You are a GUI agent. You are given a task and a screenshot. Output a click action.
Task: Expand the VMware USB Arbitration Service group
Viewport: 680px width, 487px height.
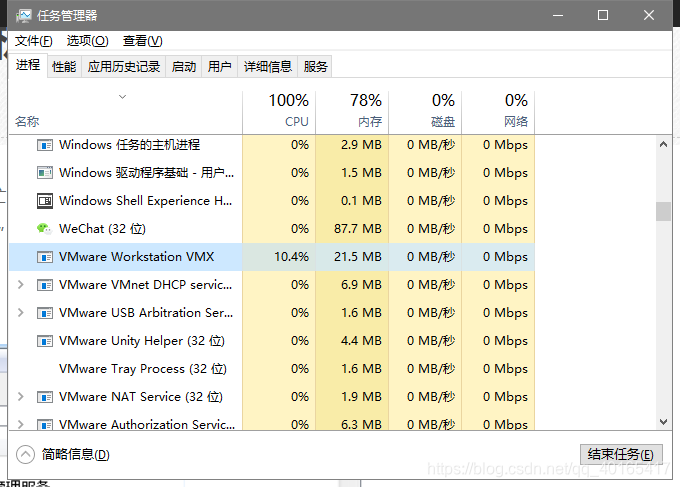(20, 313)
